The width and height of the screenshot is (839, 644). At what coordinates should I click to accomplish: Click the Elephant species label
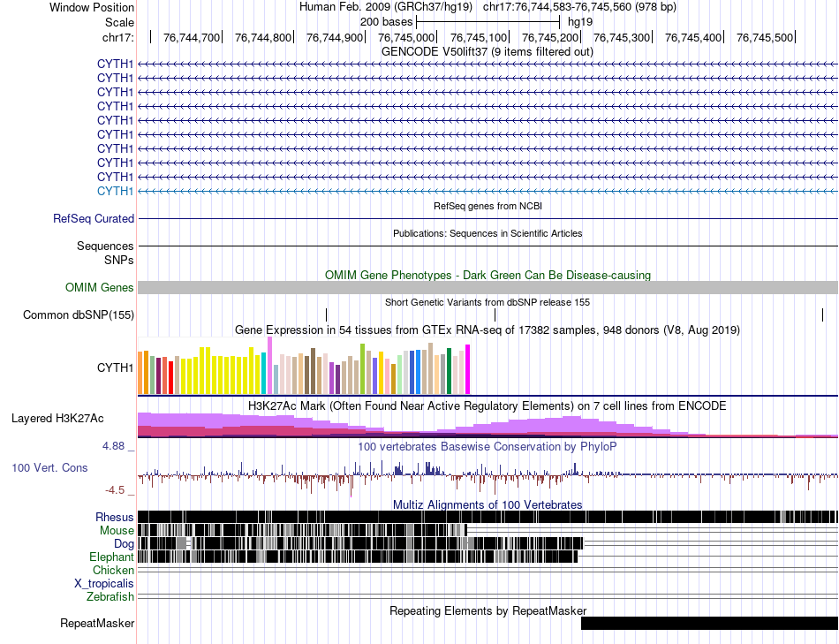111,557
